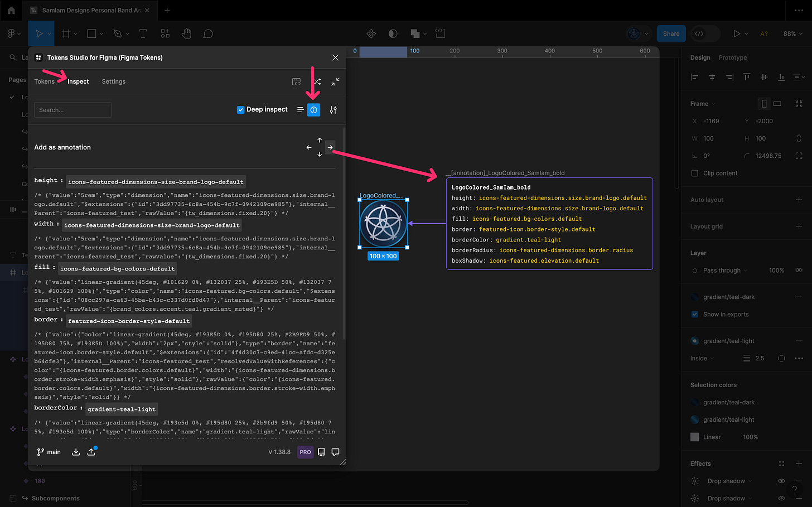812x507 pixels.
Task: Open the docs book icon in plugin footer
Action: pos(321,452)
